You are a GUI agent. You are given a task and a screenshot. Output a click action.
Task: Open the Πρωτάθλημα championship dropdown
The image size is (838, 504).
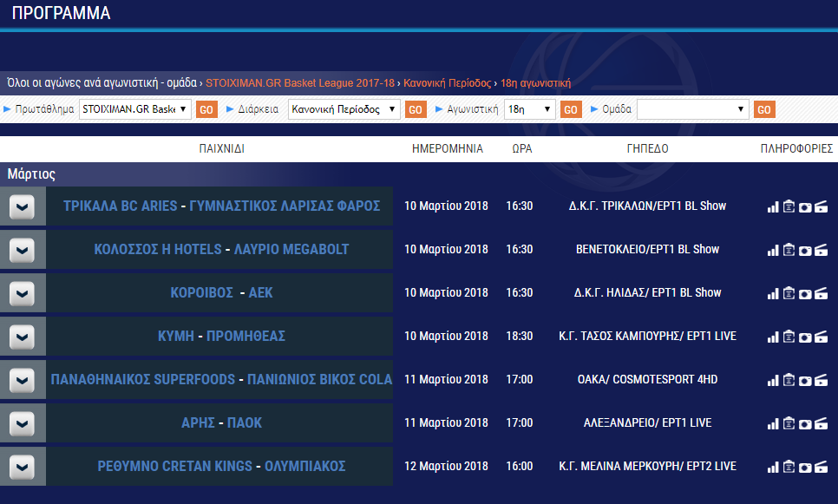[134, 109]
